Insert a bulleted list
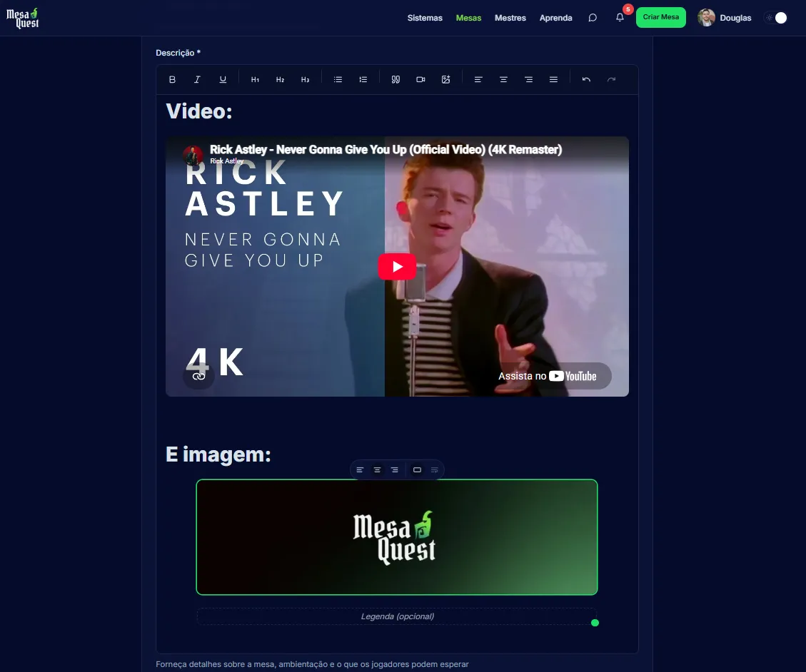Viewport: 806px width, 672px height. pyautogui.click(x=338, y=80)
